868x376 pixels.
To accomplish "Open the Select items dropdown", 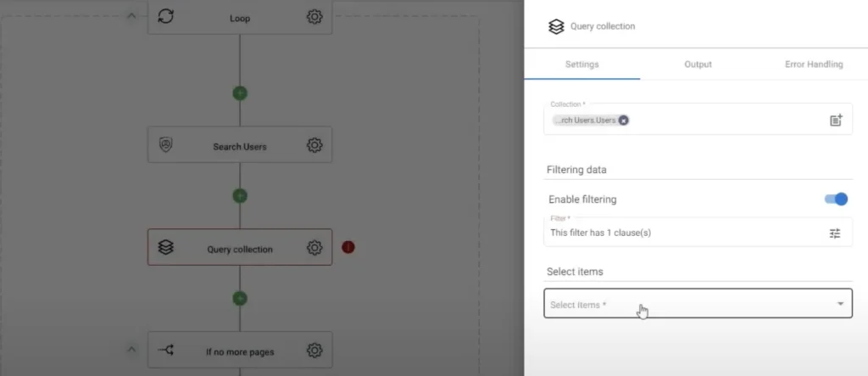I will pyautogui.click(x=698, y=303).
